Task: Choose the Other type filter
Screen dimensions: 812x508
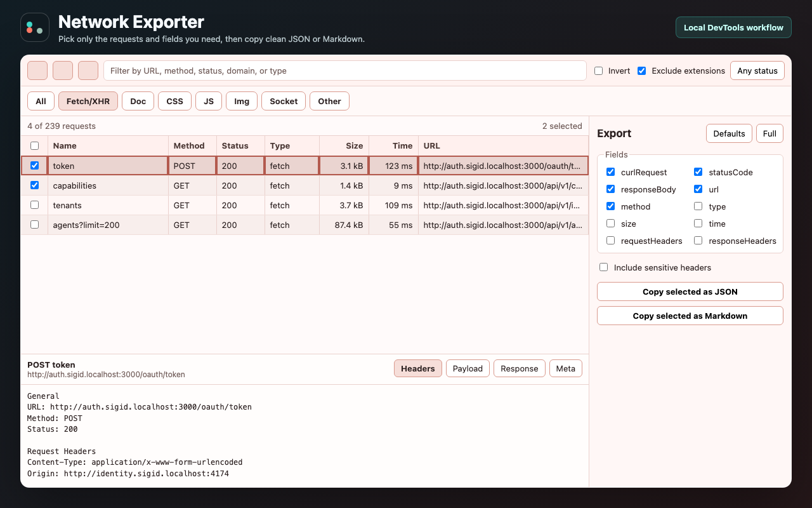Action: [x=329, y=101]
